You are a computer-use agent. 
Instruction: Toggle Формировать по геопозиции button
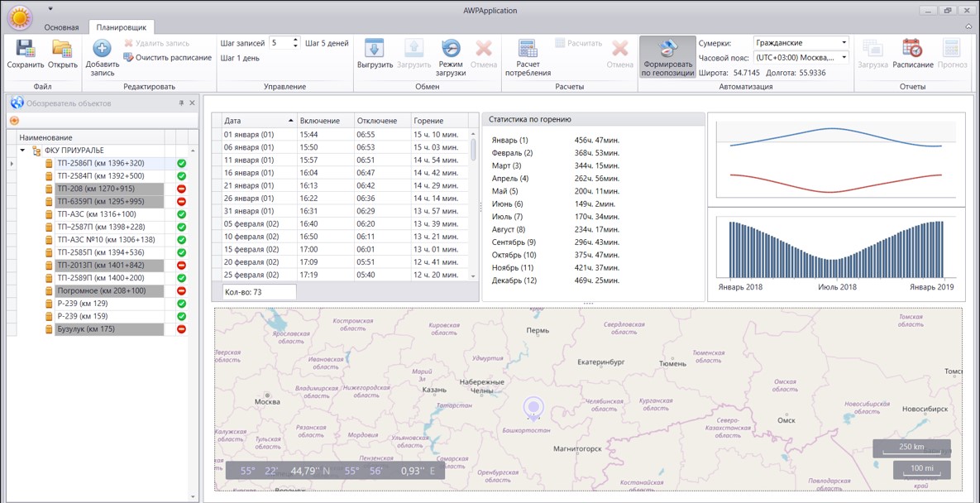pos(667,56)
